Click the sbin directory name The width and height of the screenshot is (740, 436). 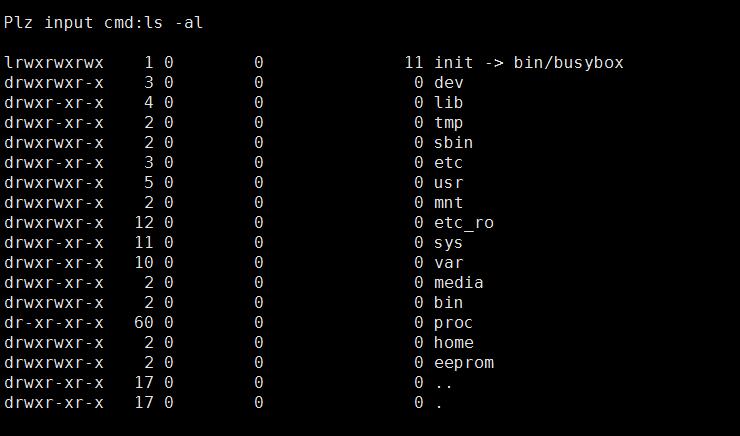point(453,143)
